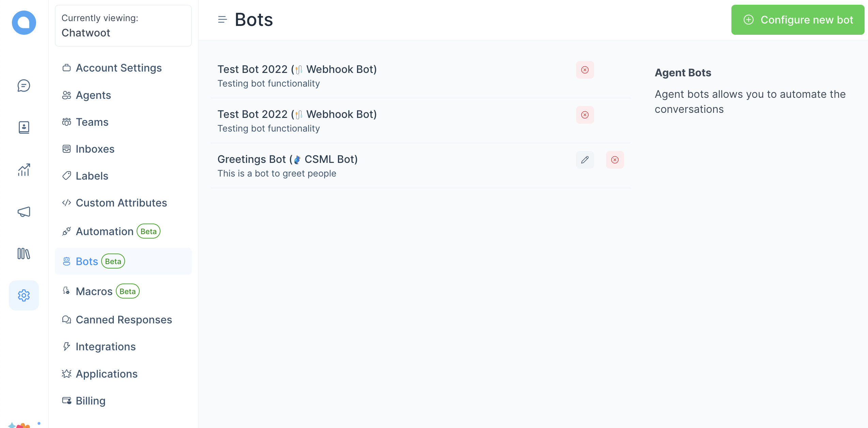Screen dimensions: 868x428
Task: Open Campaigns via the megaphone icon
Action: pos(24,212)
